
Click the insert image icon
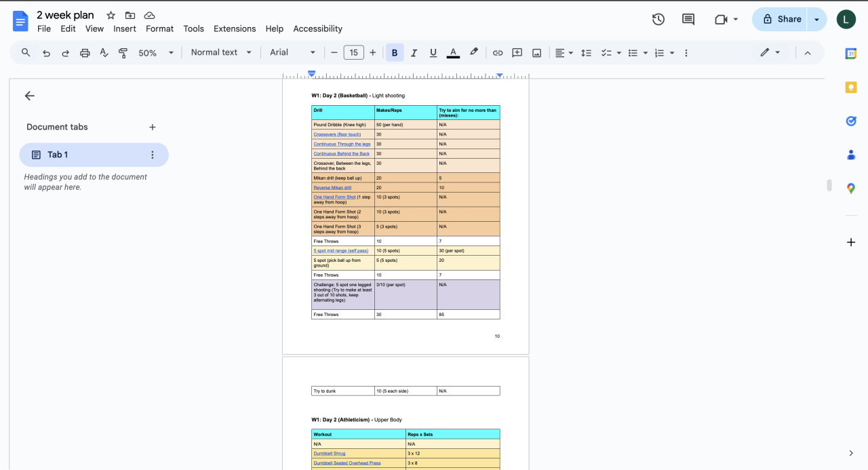coord(536,53)
